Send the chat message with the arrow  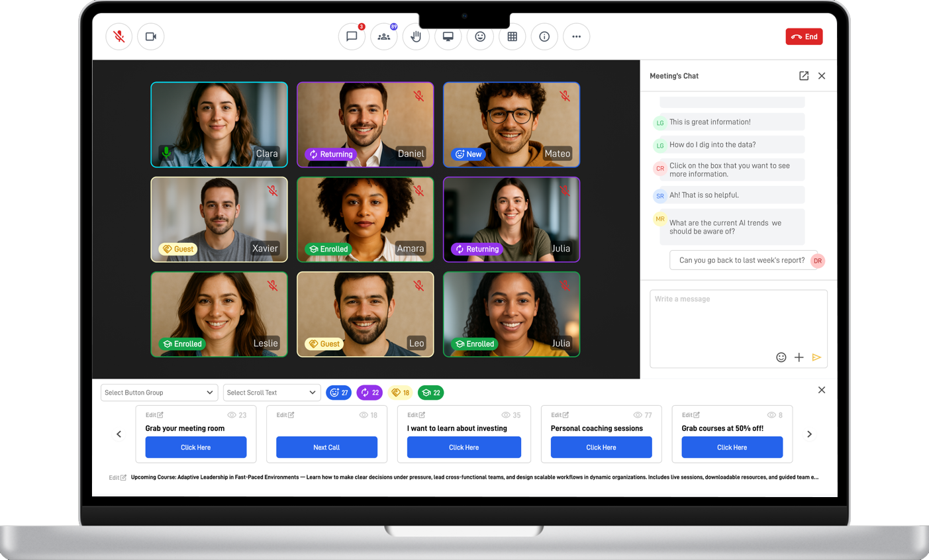[816, 357]
